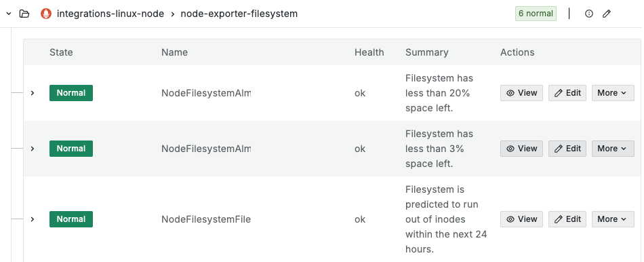Viewport: 644px width, 262px height.
Task: Open More menu for 3% space rule
Action: [613, 149]
